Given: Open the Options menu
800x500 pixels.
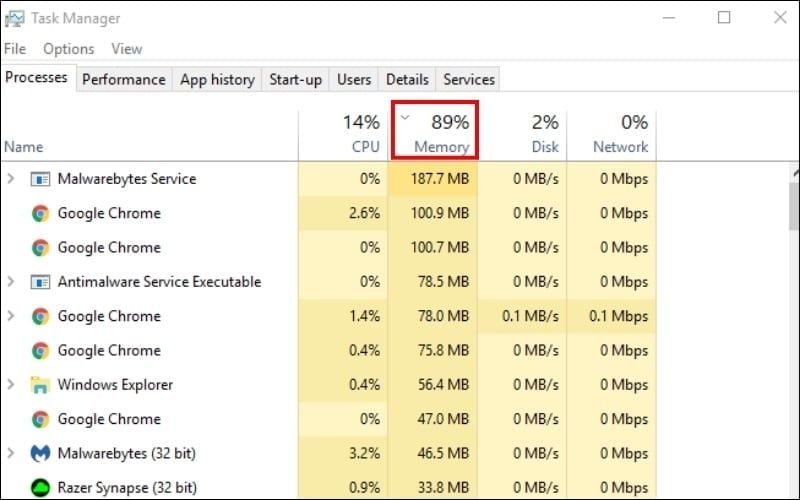Looking at the screenshot, I should (69, 49).
